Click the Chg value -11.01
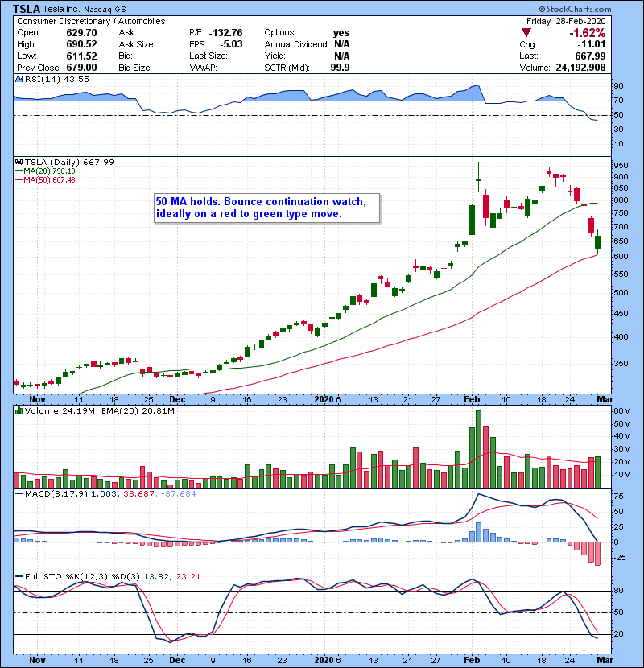The image size is (644, 668). [592, 44]
